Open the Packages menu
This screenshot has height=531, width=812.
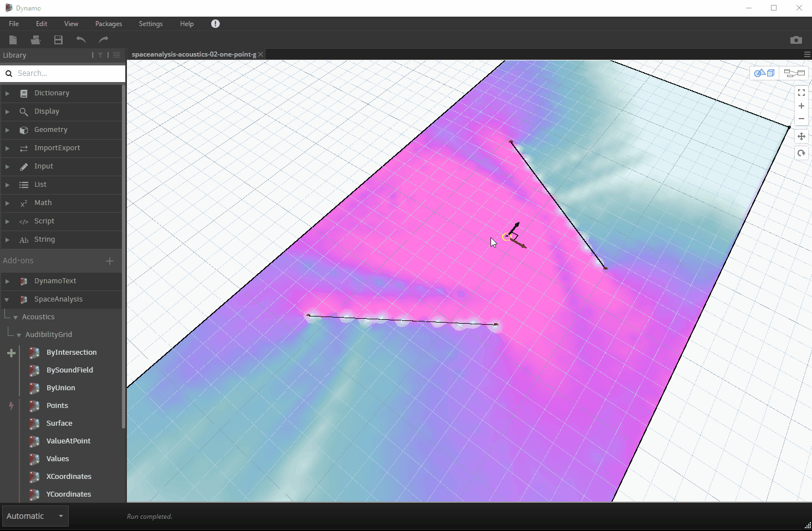pos(109,24)
